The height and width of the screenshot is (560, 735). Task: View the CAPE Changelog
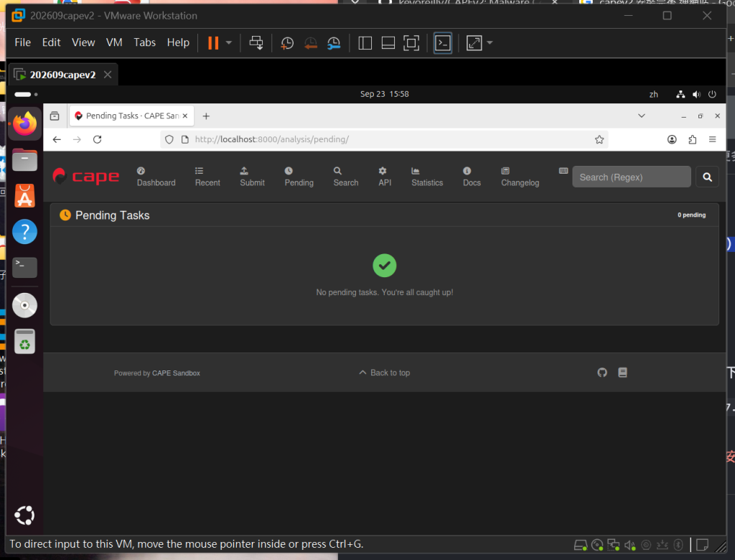tap(520, 177)
